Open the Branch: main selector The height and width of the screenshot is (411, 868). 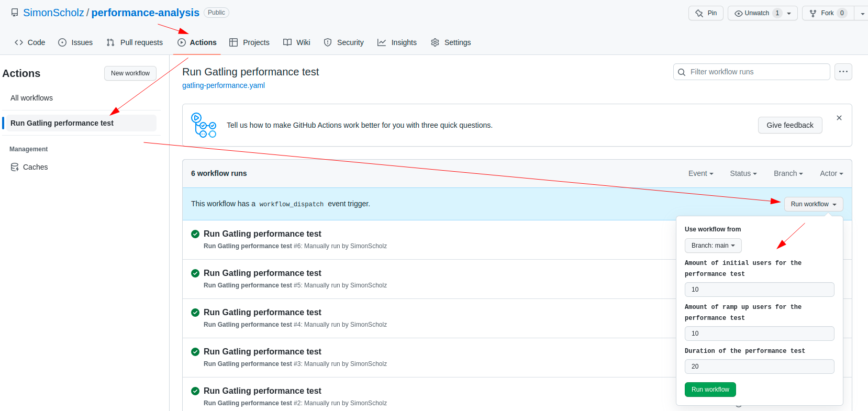coord(713,246)
